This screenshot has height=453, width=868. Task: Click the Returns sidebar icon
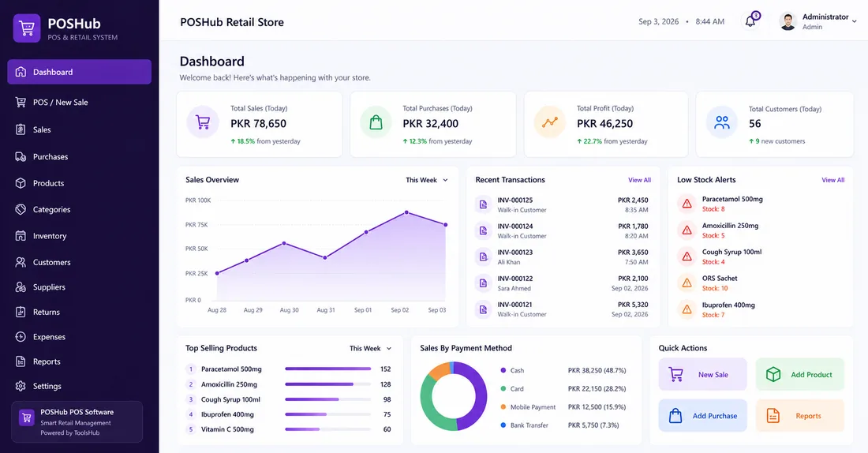pyautogui.click(x=21, y=312)
